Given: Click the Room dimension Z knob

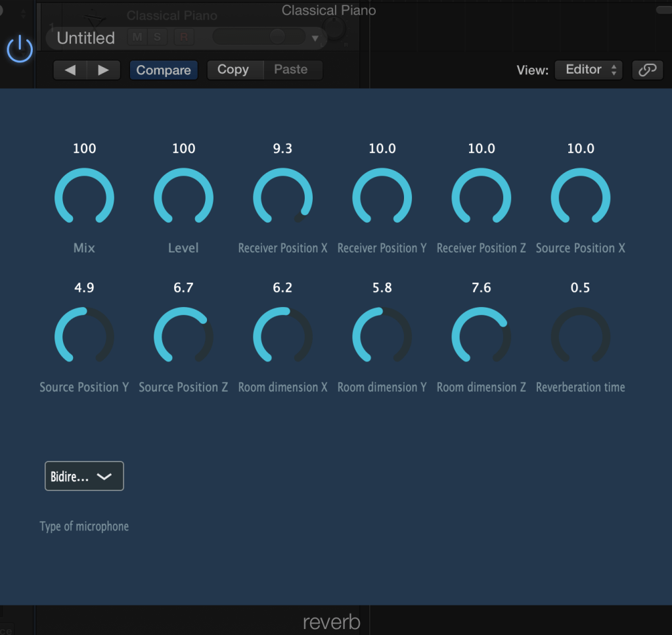Looking at the screenshot, I should pos(482,337).
